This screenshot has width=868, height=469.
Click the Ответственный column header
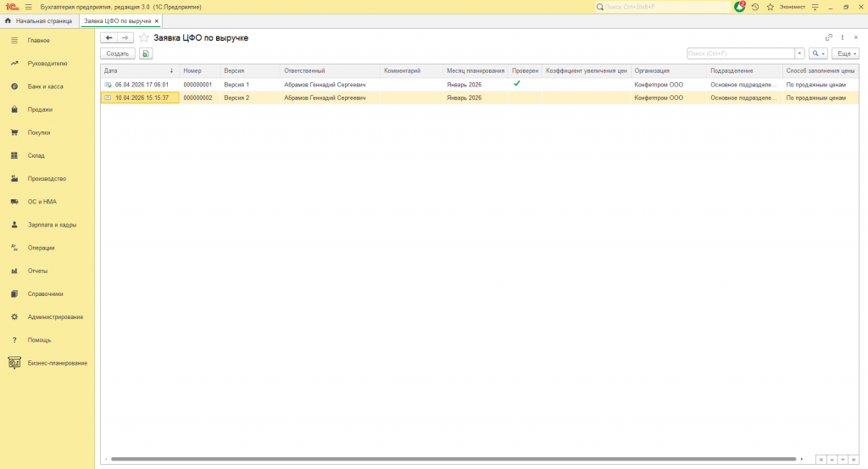(330, 71)
